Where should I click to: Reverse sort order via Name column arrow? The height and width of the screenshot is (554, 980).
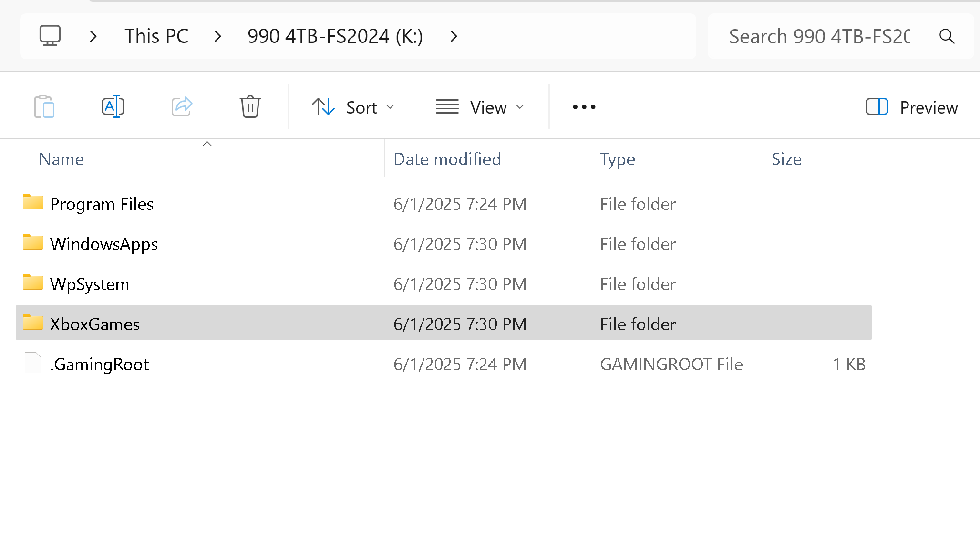(x=207, y=144)
